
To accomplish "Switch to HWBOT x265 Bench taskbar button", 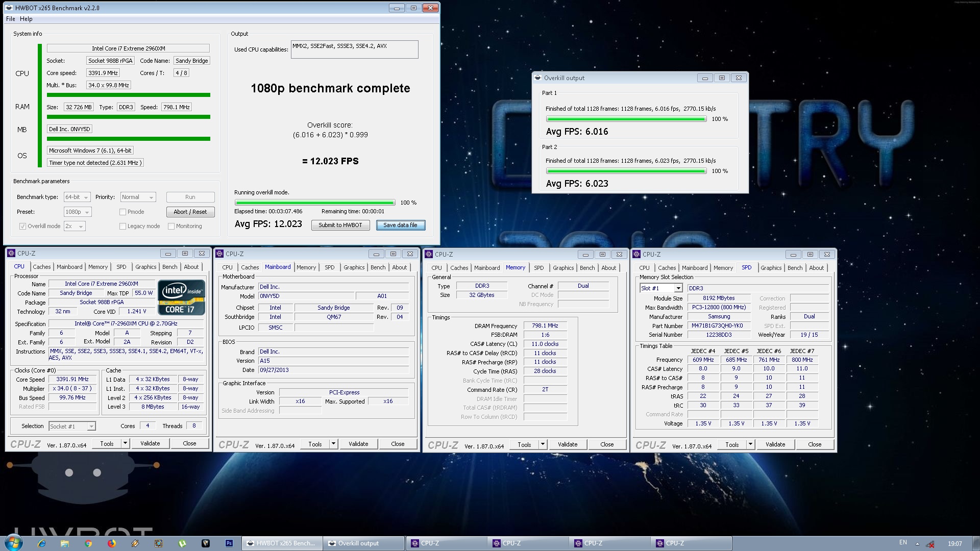I will [x=282, y=543].
